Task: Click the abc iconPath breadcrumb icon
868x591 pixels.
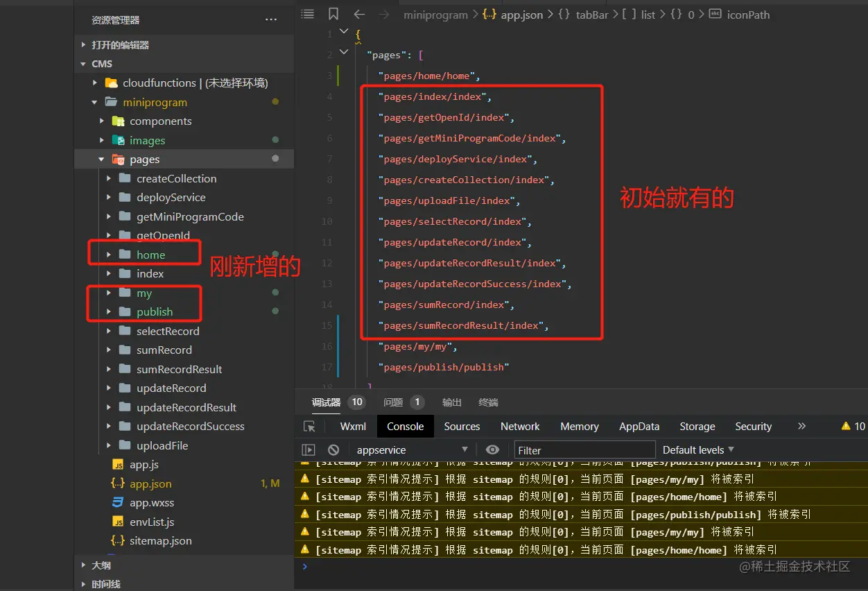Action: click(x=715, y=14)
